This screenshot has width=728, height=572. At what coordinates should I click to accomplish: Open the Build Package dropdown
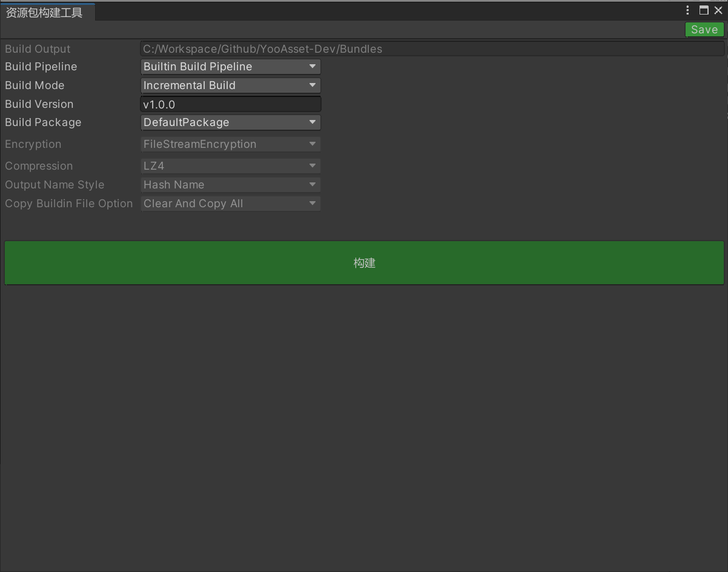pyautogui.click(x=231, y=122)
